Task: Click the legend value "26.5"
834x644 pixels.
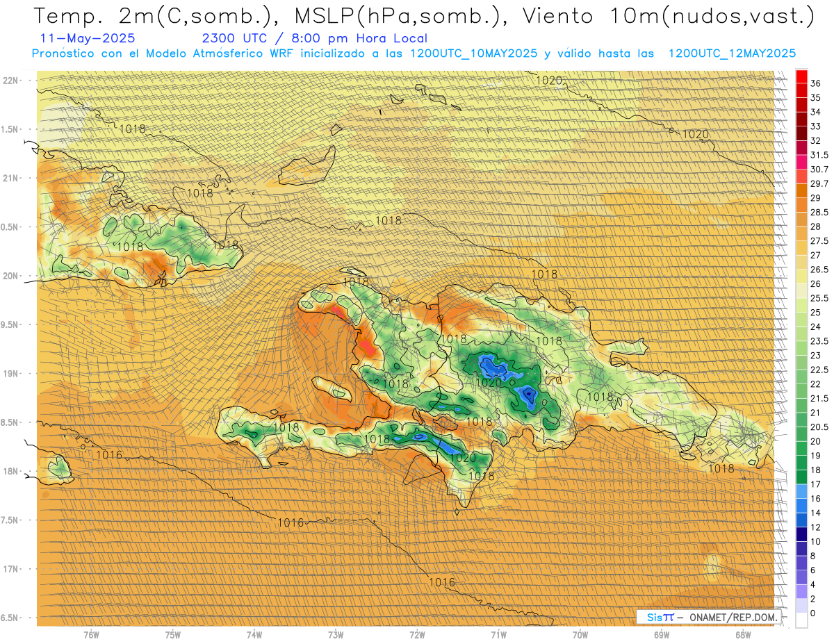Action: [x=819, y=270]
